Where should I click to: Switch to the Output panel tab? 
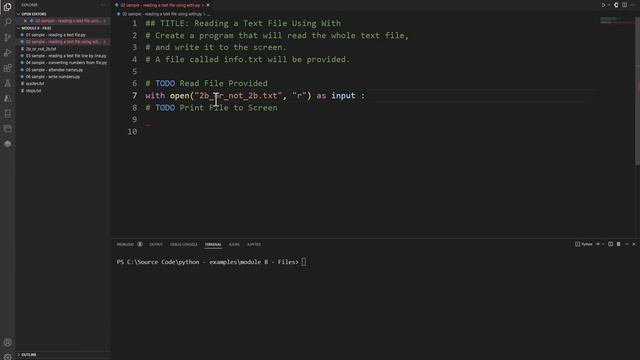(x=156, y=244)
